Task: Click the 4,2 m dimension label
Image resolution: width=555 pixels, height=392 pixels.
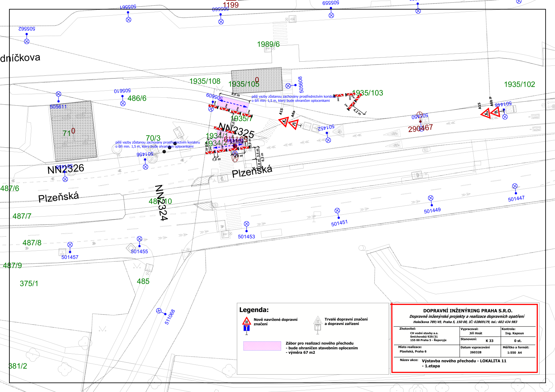Action: click(357, 111)
